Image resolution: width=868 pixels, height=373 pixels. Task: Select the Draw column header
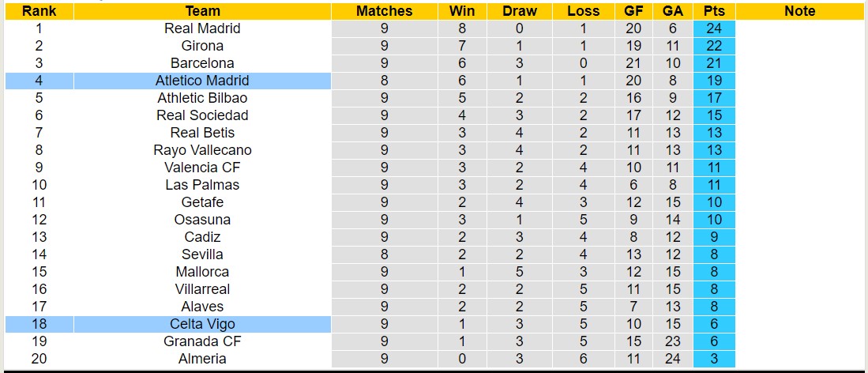point(519,11)
